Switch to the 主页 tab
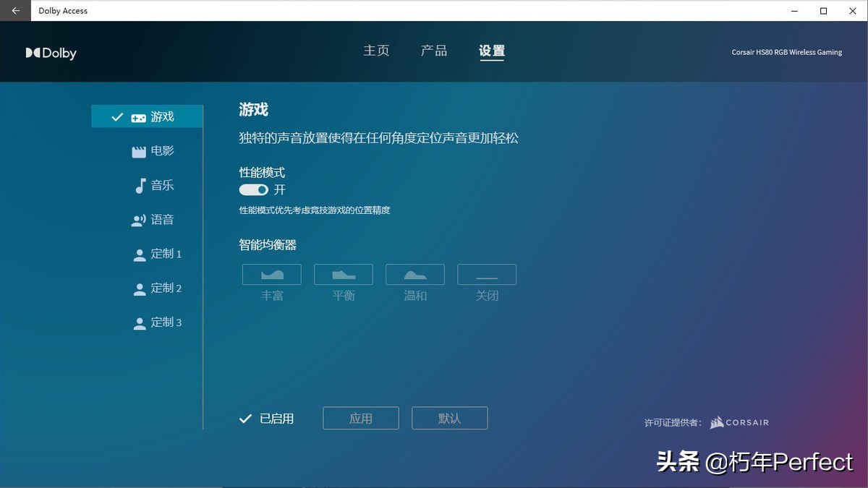The width and height of the screenshot is (868, 488). [x=376, y=51]
